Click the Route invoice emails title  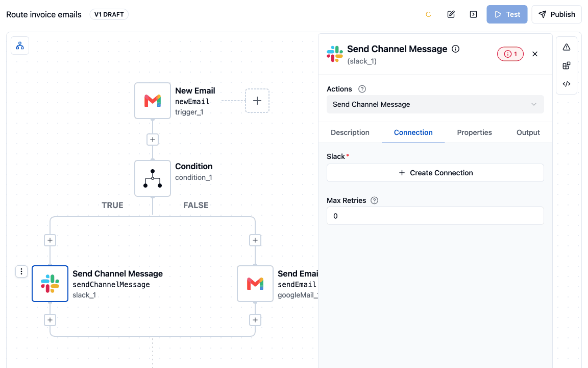tap(44, 15)
